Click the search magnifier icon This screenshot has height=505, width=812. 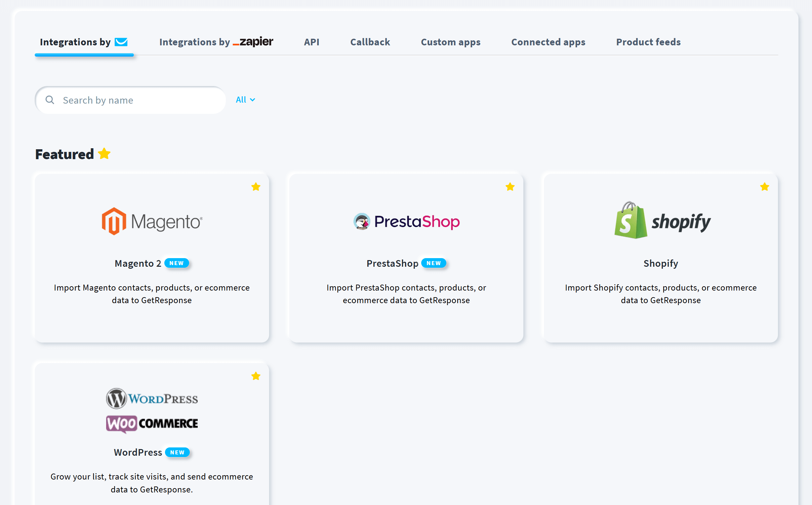click(x=50, y=100)
